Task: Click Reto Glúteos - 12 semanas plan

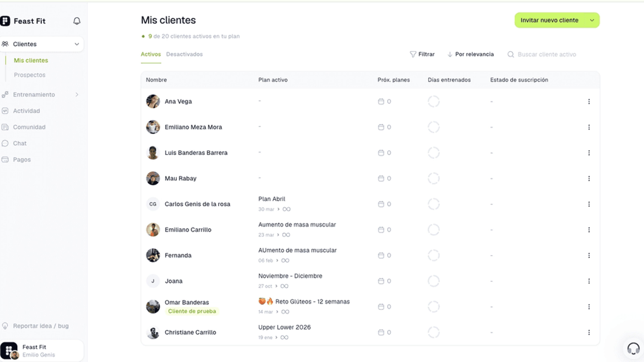Action: 304,301
